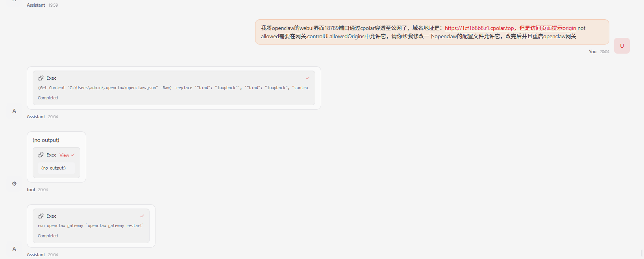Click the View link in the Exec card
The height and width of the screenshot is (259, 644).
(64, 155)
